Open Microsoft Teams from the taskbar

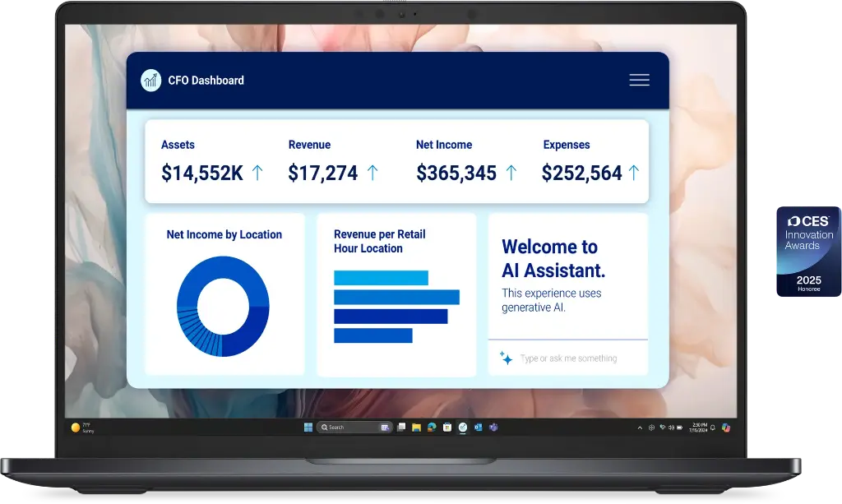coord(493,428)
